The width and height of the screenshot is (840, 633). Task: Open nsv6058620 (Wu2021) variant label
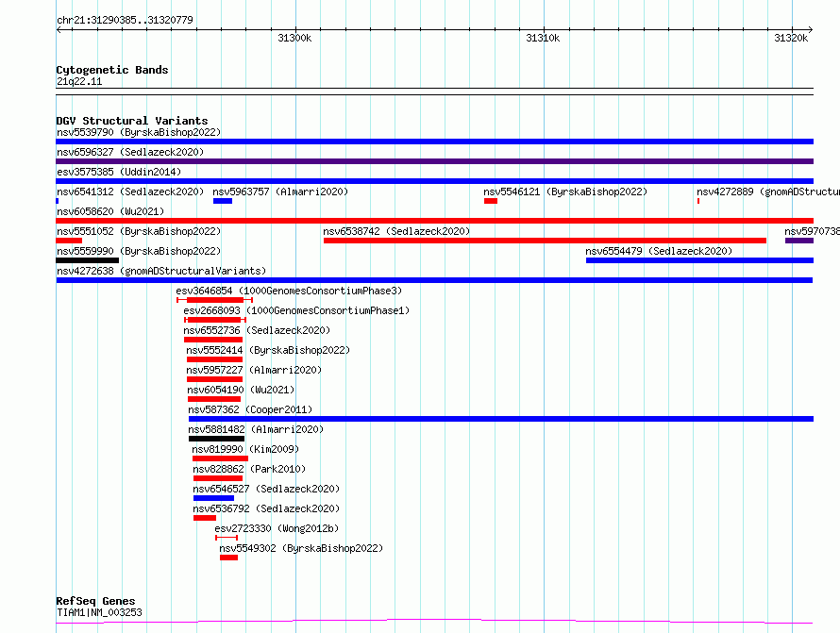pos(110,211)
